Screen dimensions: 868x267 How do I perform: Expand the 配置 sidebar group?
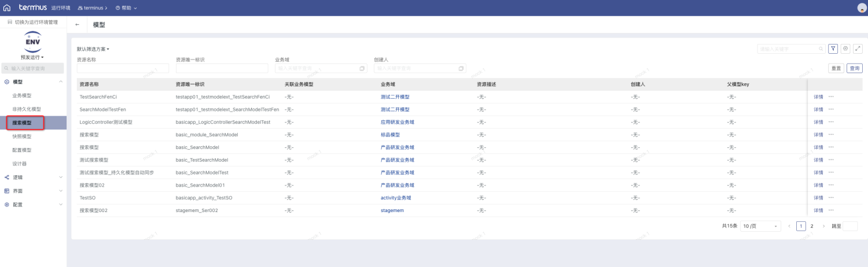[x=33, y=205]
